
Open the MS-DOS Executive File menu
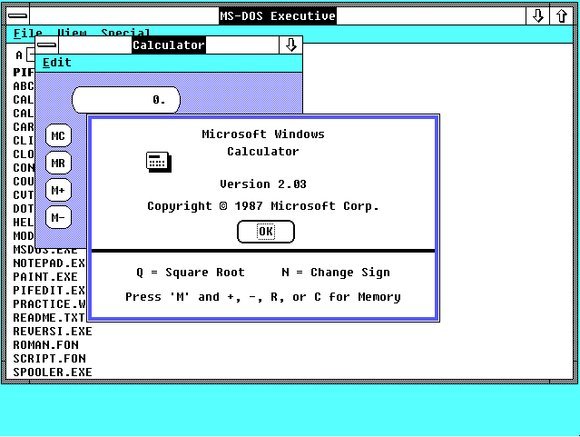tap(28, 33)
